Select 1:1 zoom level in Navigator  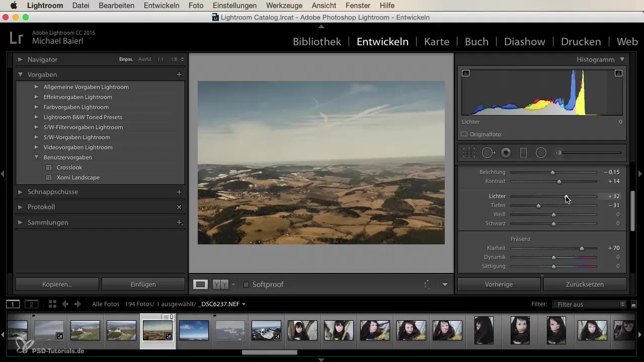160,59
